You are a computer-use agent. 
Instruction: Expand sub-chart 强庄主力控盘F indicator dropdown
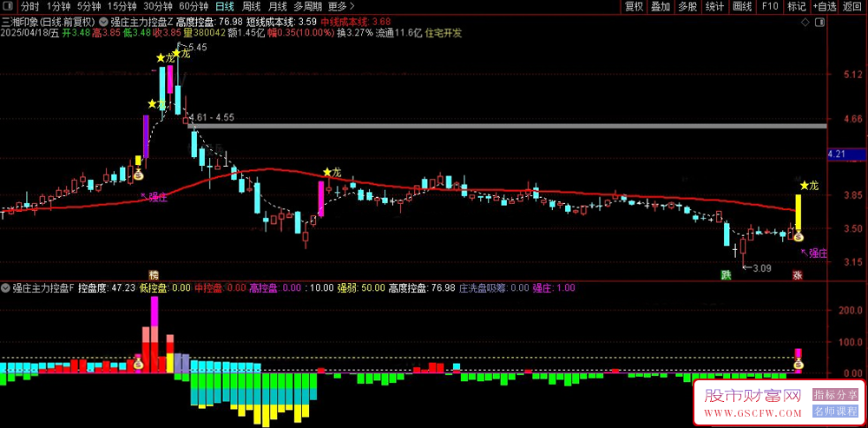pos(5,288)
